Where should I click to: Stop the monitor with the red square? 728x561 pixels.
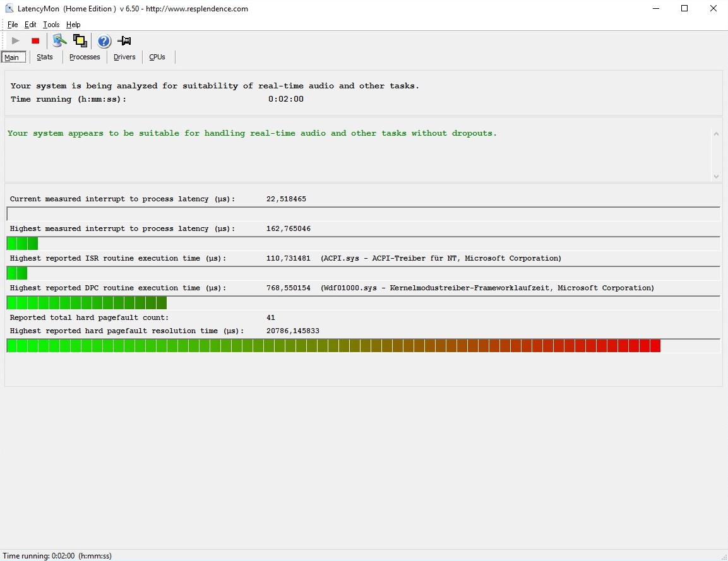[x=35, y=41]
